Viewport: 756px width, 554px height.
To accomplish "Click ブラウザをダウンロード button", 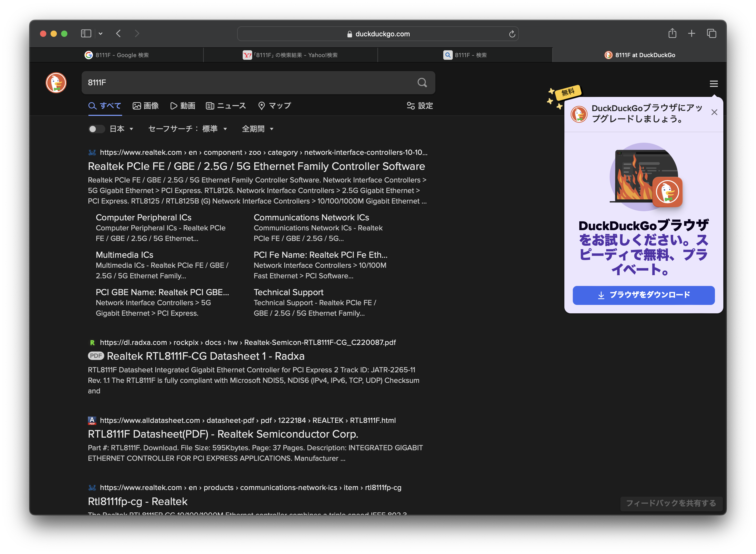I will [x=643, y=295].
